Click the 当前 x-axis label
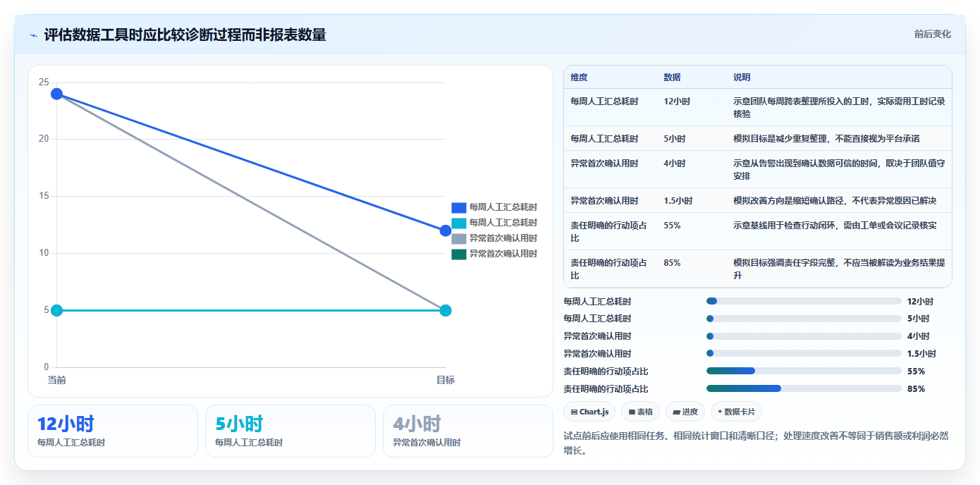Viewport: 980px width, 485px height. tap(57, 380)
